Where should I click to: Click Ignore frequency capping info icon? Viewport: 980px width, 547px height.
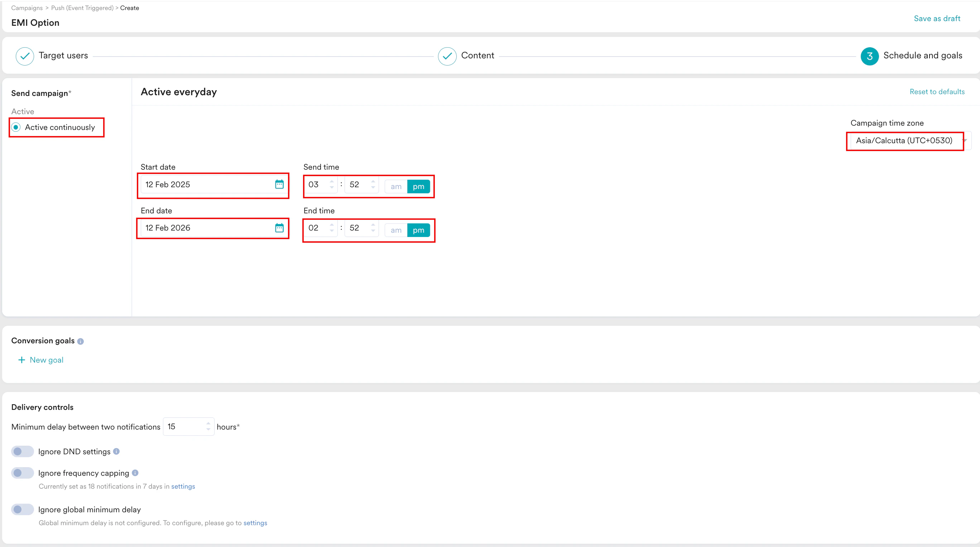click(x=135, y=473)
